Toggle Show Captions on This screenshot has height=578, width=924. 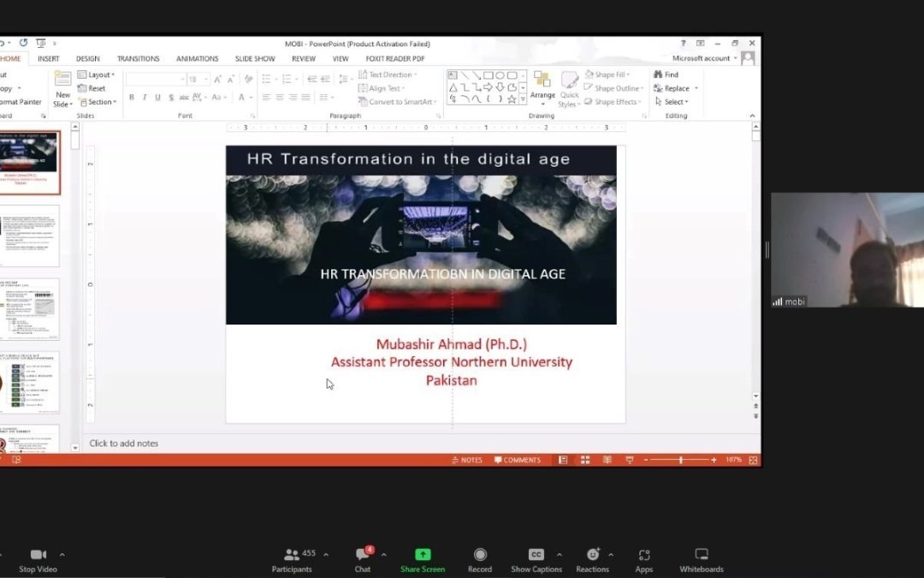pos(536,555)
